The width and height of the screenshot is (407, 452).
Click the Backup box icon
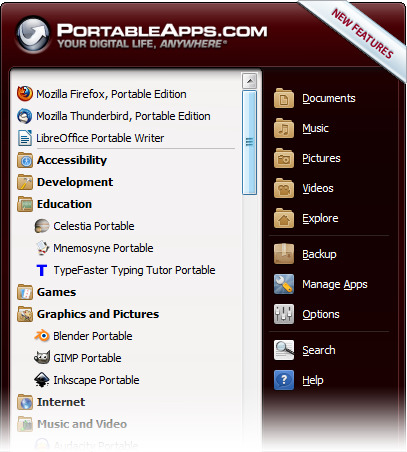click(x=284, y=254)
